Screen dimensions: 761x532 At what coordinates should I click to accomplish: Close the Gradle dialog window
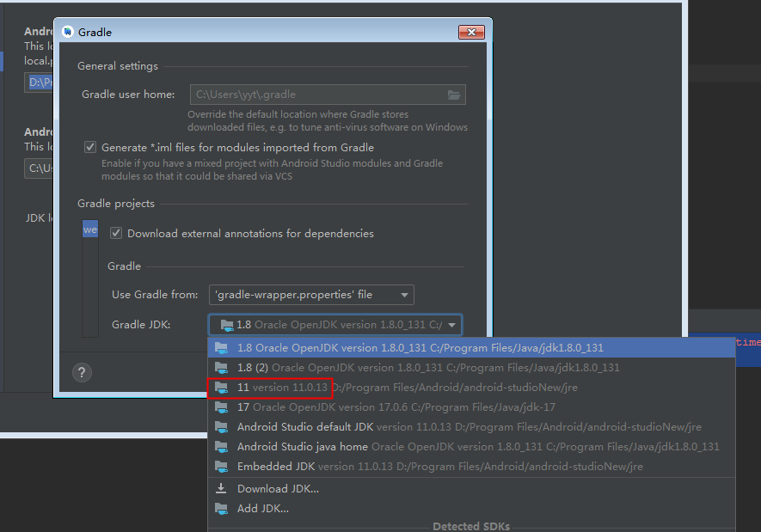471,32
